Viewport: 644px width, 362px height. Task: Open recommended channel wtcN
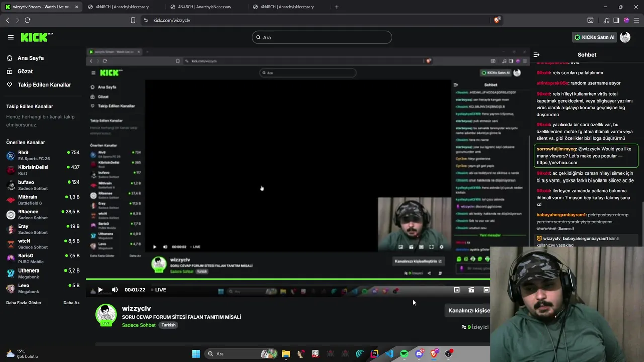[x=43, y=244]
